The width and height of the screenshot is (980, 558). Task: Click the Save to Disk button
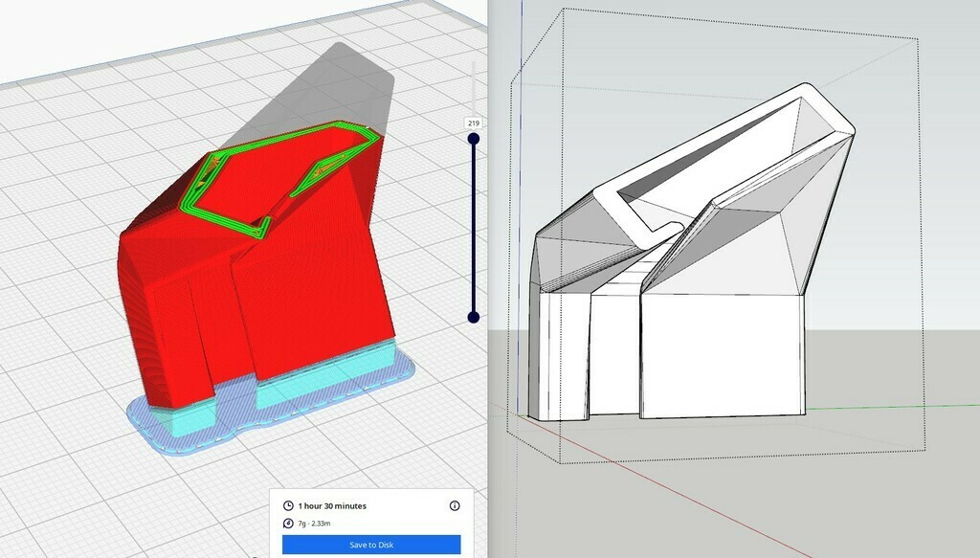371,545
